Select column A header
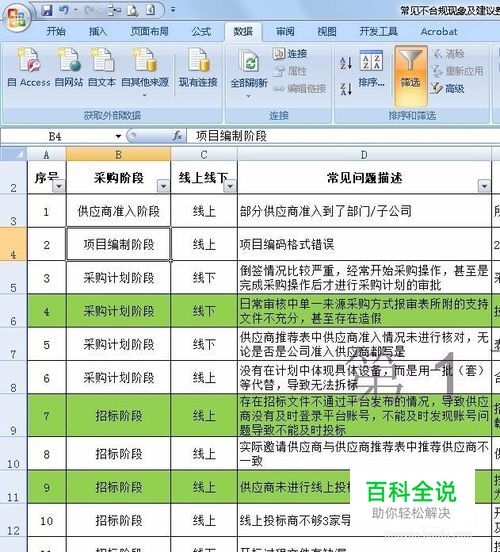Viewport: 500px width, 552px height. (x=46, y=154)
